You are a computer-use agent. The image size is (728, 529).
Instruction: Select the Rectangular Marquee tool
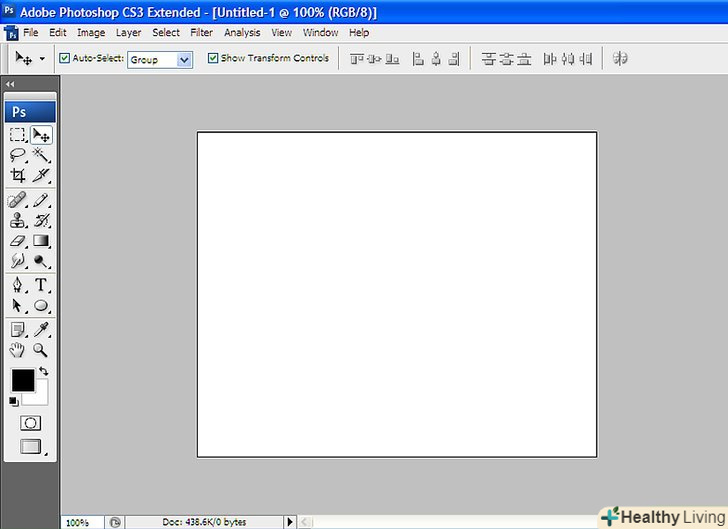click(x=18, y=135)
